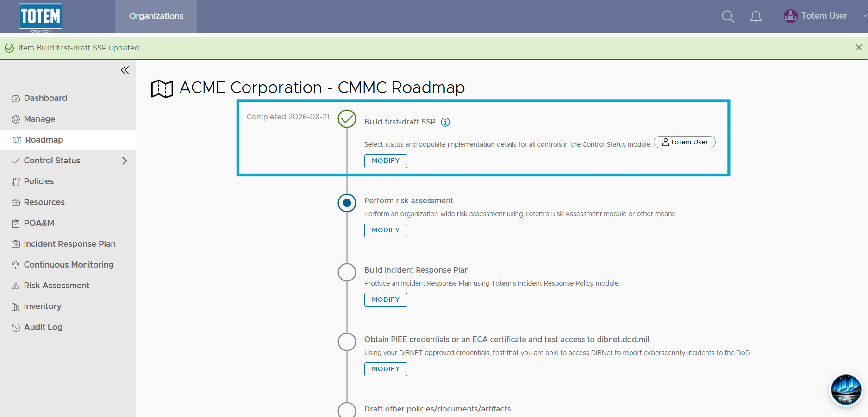
Task: Click the Totem User assignee chip
Action: coord(685,142)
